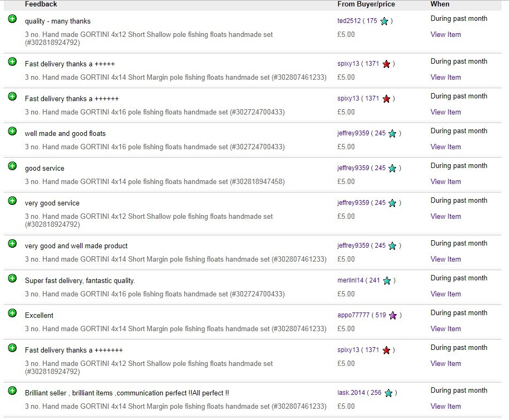This screenshot has height=420, width=509.
Task: View Item for "well made and good floats"
Action: click(445, 147)
